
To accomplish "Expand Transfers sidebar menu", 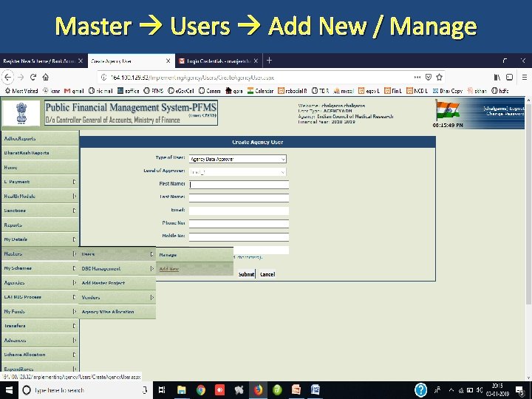I will coord(40,326).
